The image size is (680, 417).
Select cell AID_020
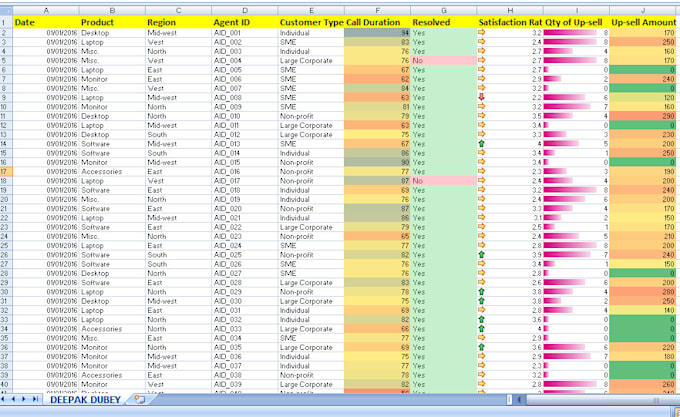point(245,208)
